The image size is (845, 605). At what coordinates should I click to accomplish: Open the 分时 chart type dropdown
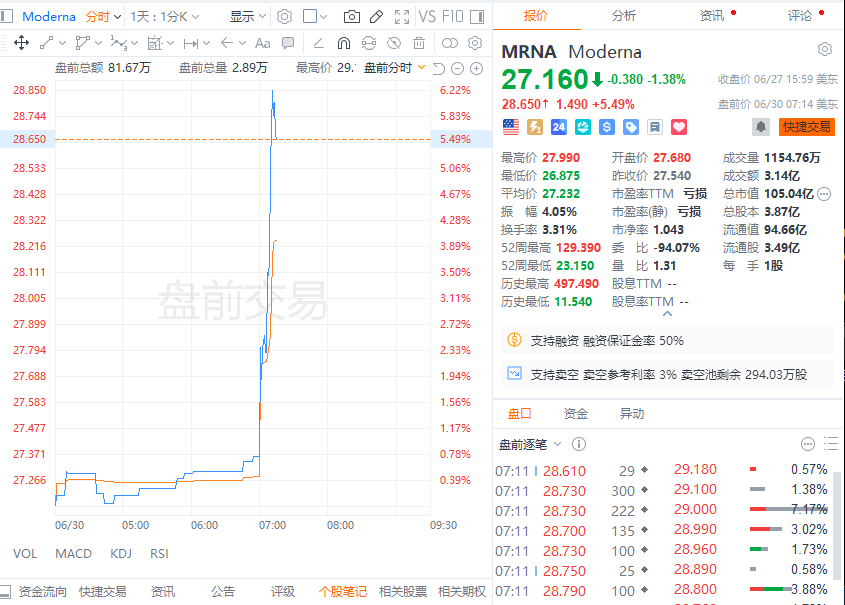pos(103,17)
